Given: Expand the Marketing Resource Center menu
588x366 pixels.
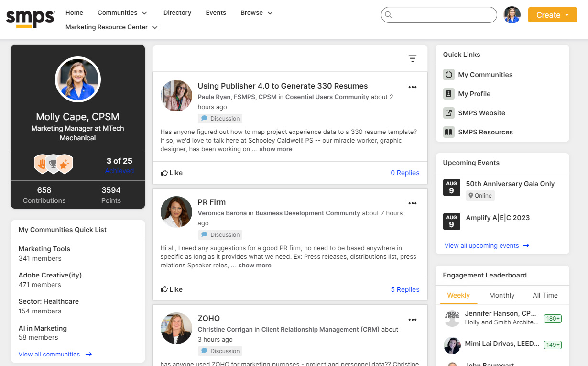Looking at the screenshot, I should (111, 27).
